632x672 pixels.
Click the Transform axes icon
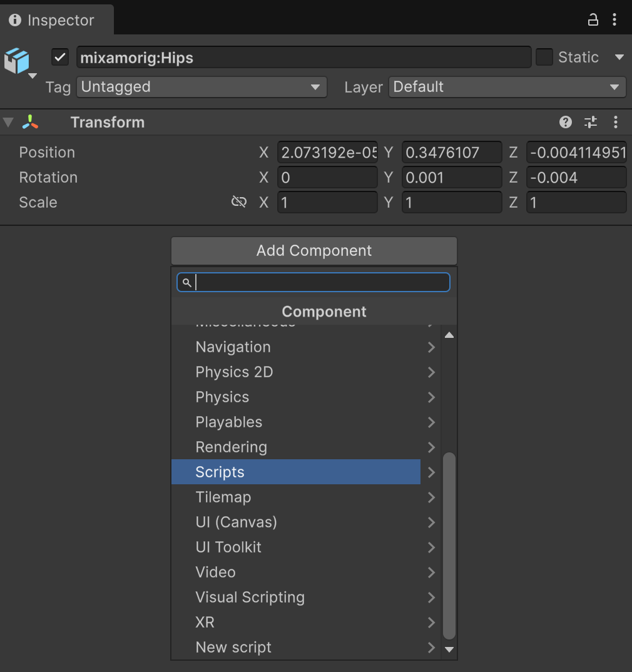pos(30,122)
